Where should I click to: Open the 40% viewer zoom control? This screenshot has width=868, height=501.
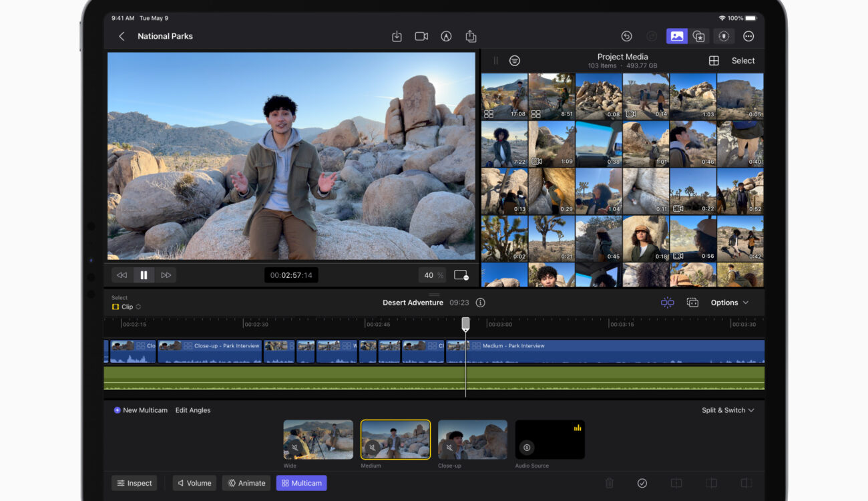click(432, 275)
